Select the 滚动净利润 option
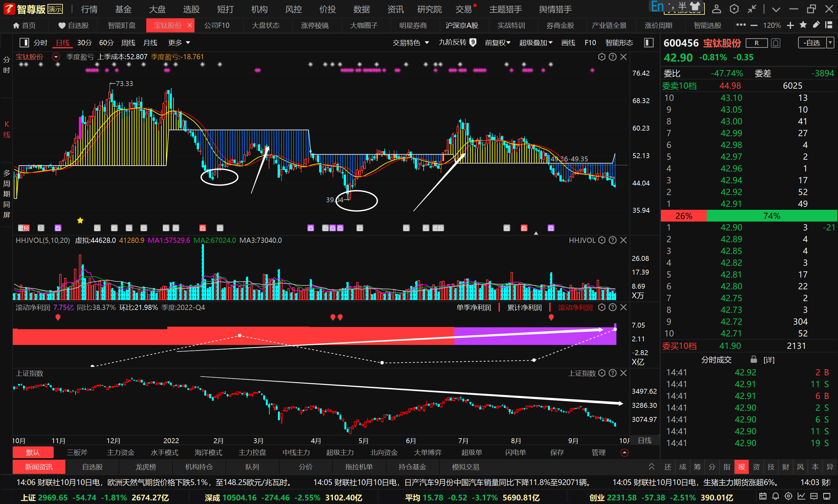The image size is (838, 504). tap(575, 307)
